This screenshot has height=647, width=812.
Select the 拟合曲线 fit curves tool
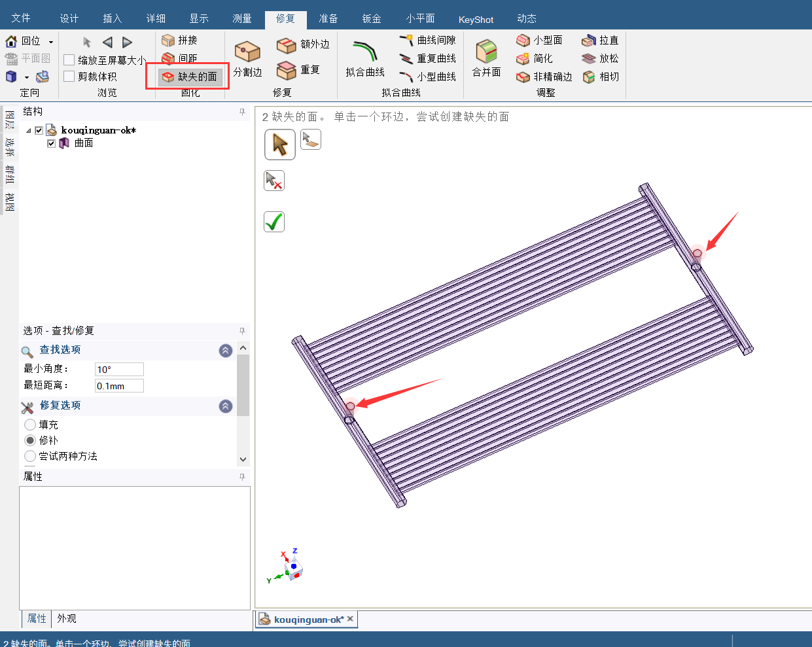tap(364, 54)
